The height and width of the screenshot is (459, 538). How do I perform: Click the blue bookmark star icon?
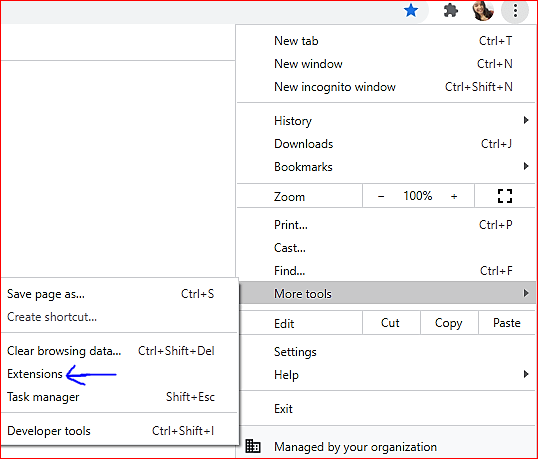click(411, 11)
